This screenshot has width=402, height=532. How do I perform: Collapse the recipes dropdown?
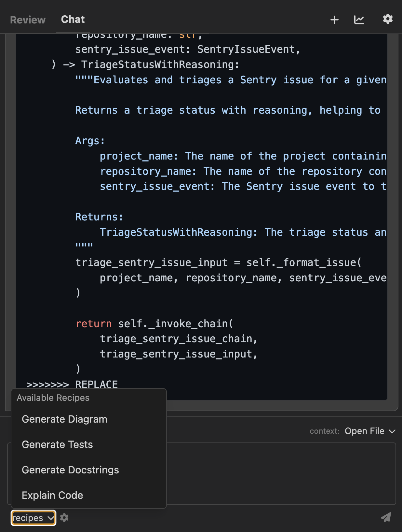pyautogui.click(x=33, y=518)
